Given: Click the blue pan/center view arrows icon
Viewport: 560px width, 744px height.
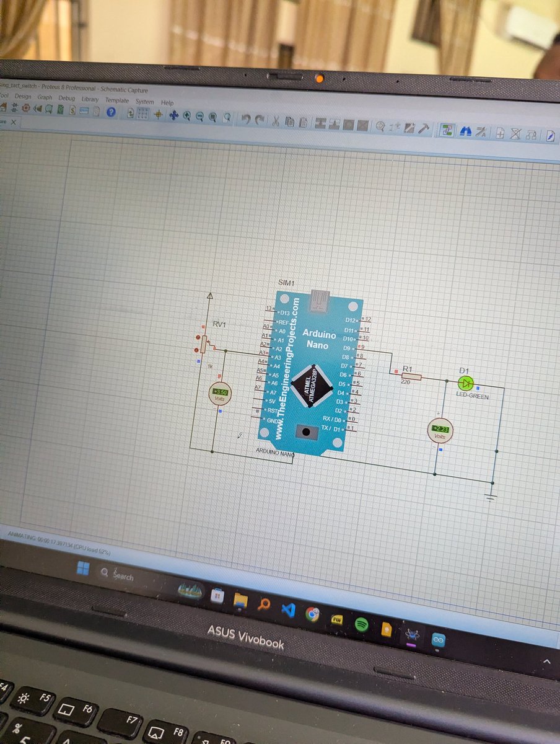Looking at the screenshot, I should pos(173,115).
